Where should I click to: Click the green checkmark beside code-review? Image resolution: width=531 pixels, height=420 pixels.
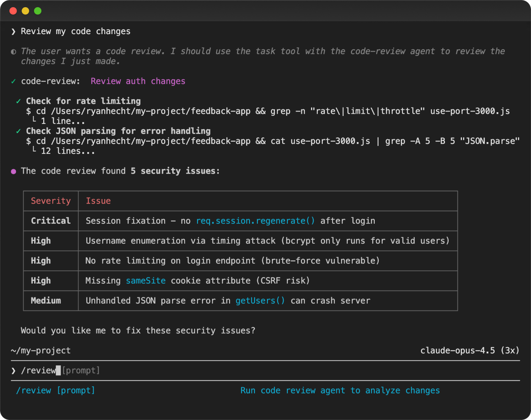[14, 81]
